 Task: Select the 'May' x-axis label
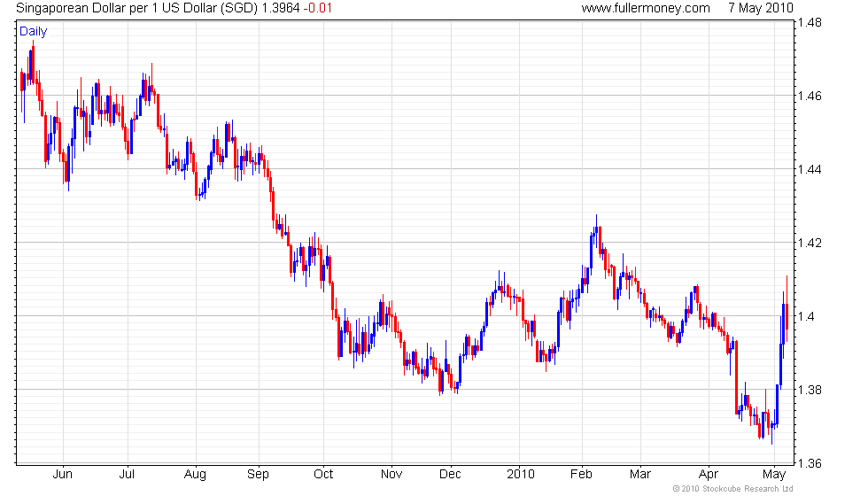coord(774,475)
